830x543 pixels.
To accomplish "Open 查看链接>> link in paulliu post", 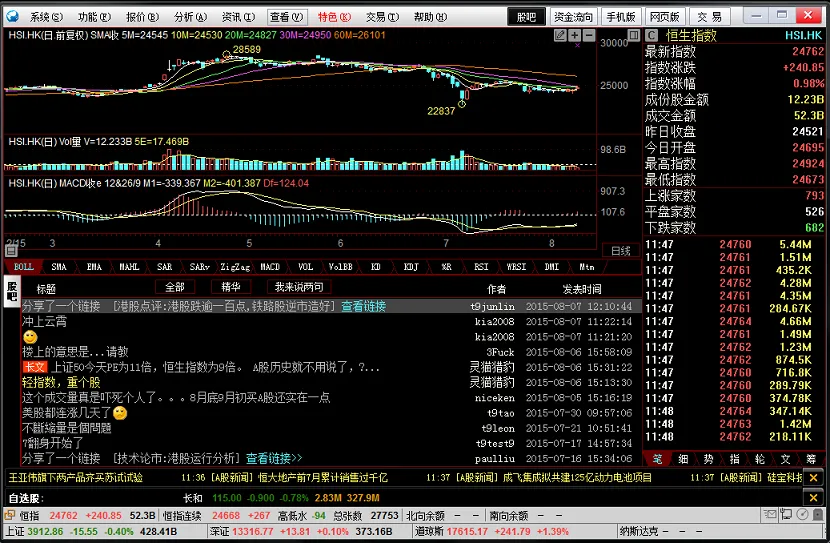I will tap(274, 458).
